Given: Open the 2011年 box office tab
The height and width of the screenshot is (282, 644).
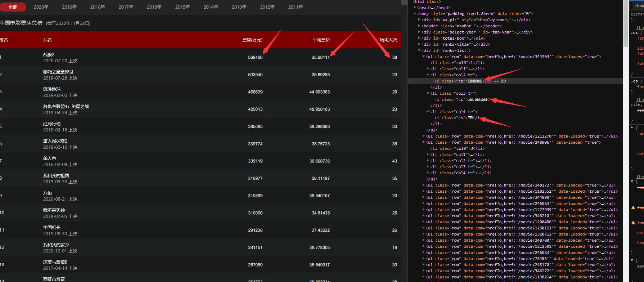Looking at the screenshot, I should click(296, 7).
